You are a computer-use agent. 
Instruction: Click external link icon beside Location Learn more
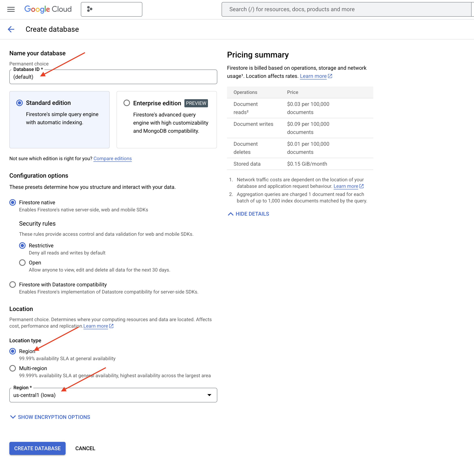(x=111, y=326)
